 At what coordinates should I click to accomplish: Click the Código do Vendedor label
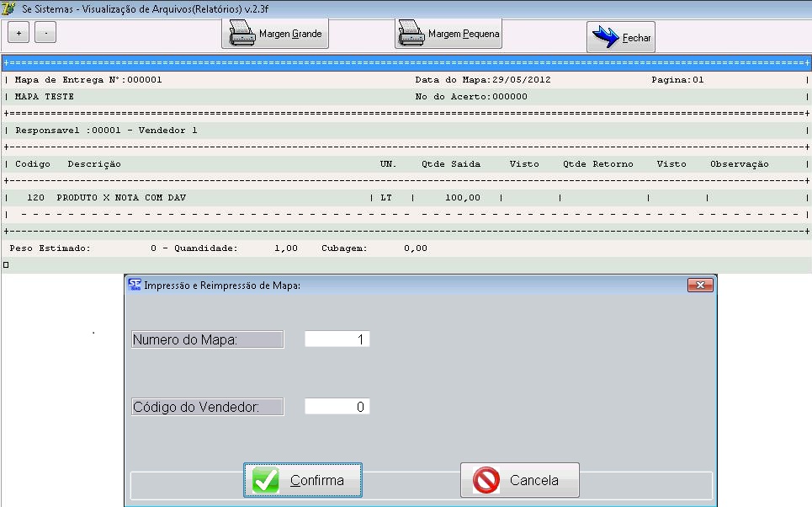tap(207, 407)
